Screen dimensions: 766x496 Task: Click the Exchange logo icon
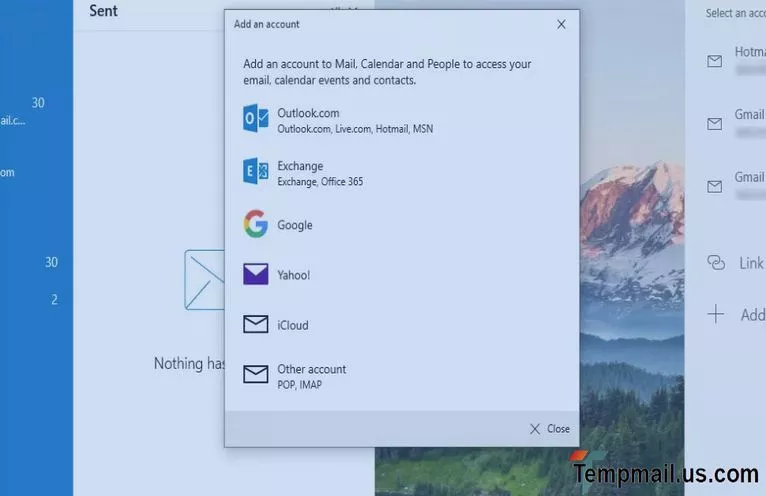[x=256, y=172]
